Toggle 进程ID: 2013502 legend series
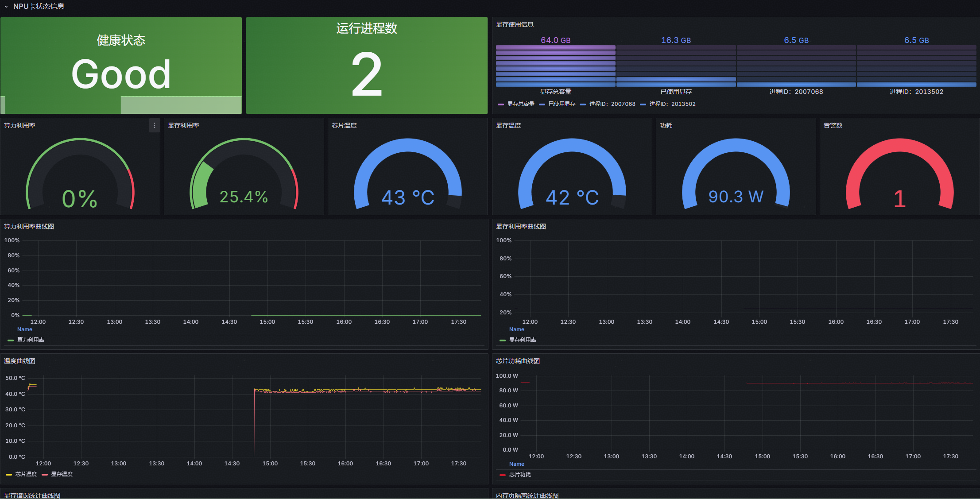This screenshot has height=499, width=980. point(672,104)
